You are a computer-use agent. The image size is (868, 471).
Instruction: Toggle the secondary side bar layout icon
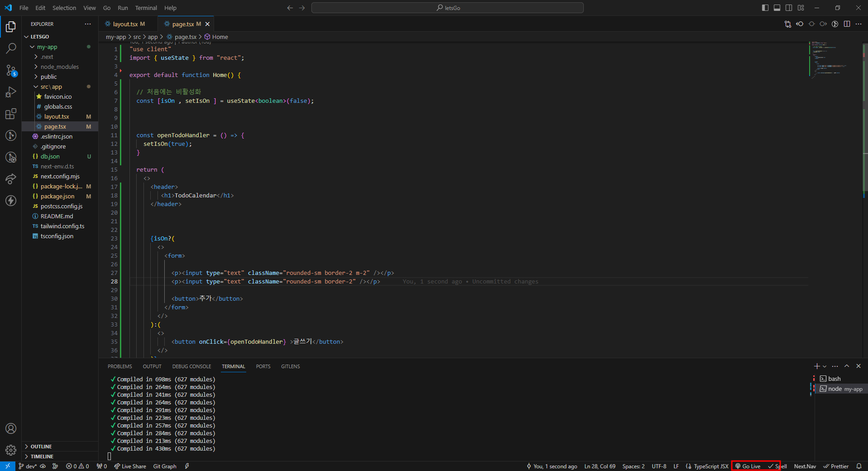(x=789, y=8)
